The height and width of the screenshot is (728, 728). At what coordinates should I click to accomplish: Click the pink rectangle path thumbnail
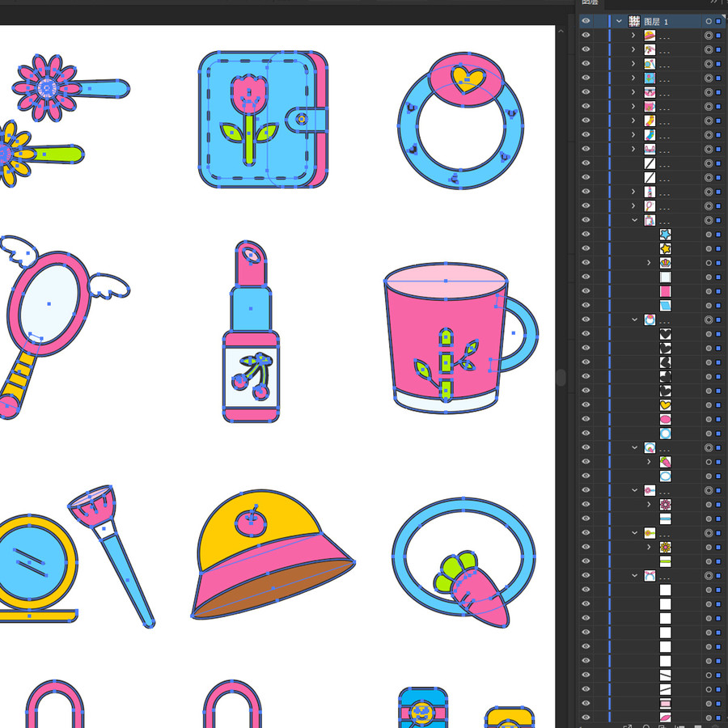tap(666, 704)
